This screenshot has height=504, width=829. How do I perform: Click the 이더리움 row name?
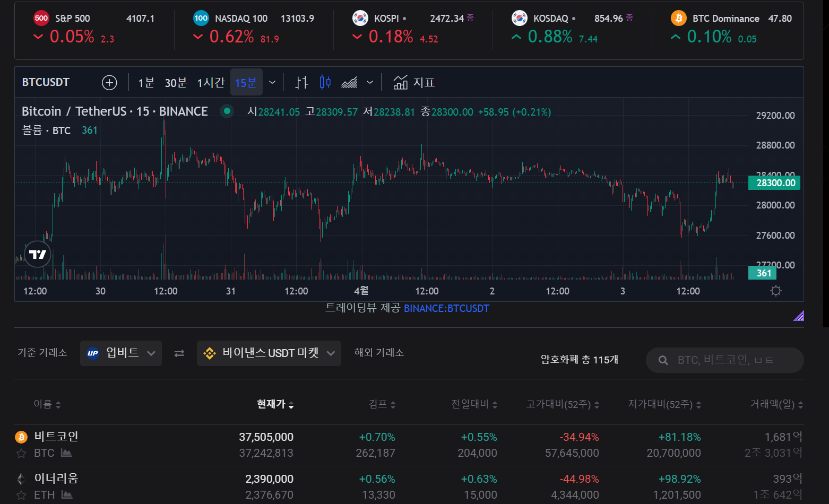point(56,478)
